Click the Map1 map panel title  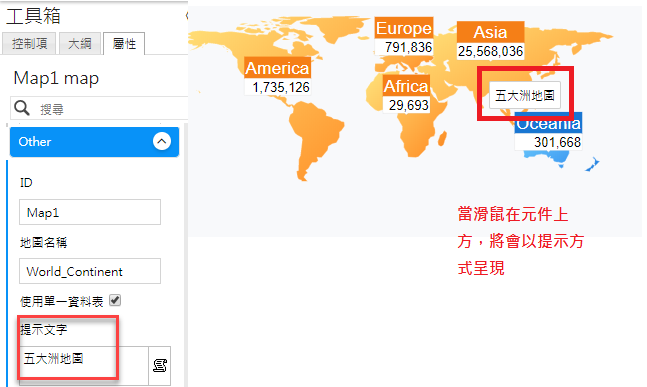click(56, 78)
